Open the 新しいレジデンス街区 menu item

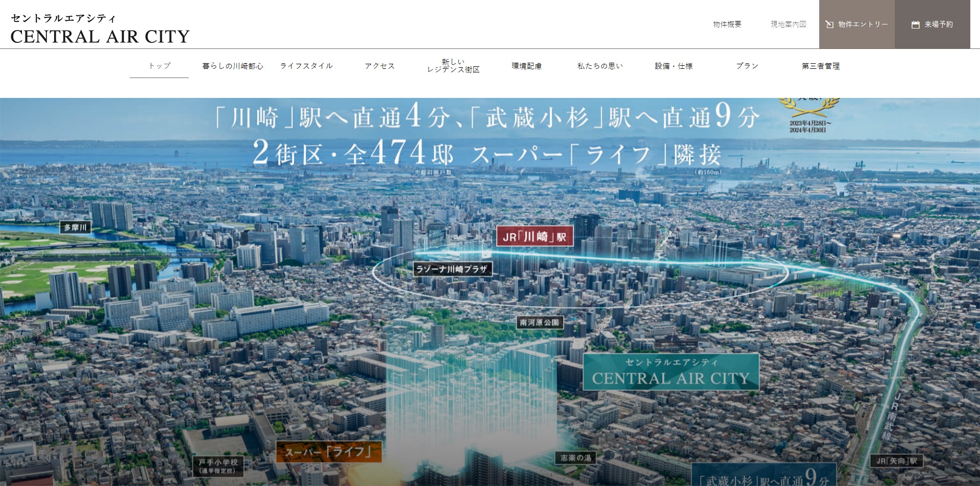click(x=453, y=66)
